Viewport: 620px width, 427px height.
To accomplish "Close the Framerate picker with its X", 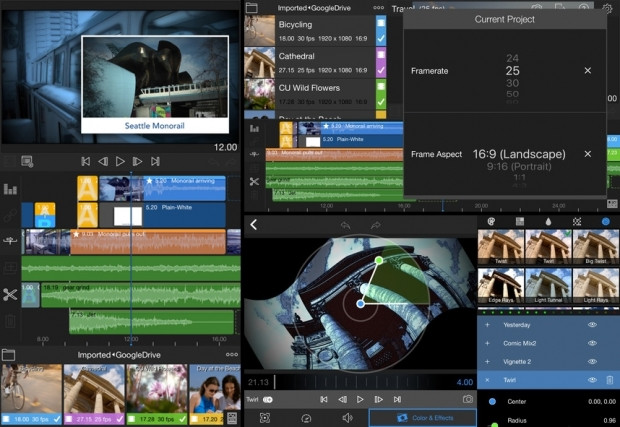I will point(588,70).
